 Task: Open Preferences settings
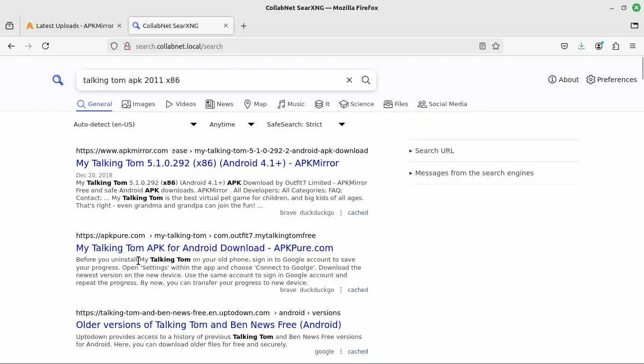click(611, 80)
